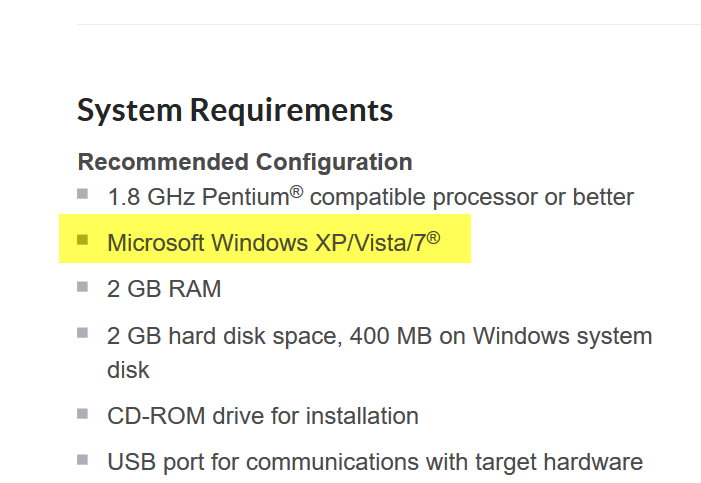Click 'USB port for communications with target hardware'
This screenshot has height=483, width=701.
pos(375,462)
